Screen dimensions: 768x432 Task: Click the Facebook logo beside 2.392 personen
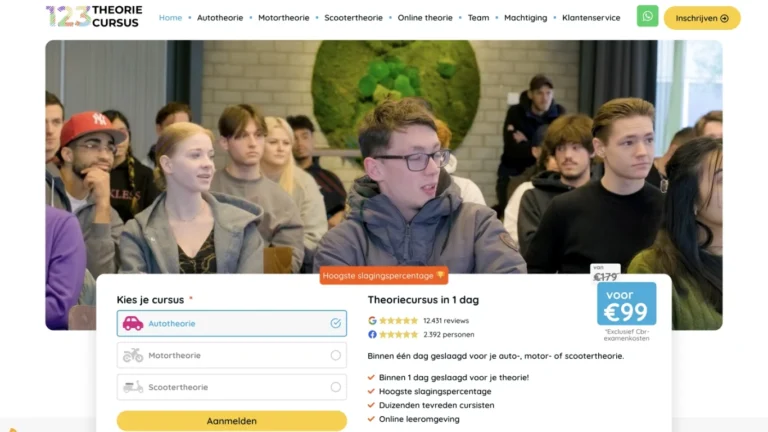pyautogui.click(x=372, y=335)
